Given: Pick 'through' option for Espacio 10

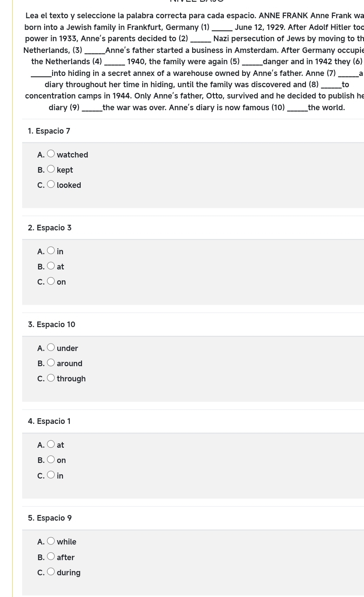Looking at the screenshot, I should (x=51, y=377).
